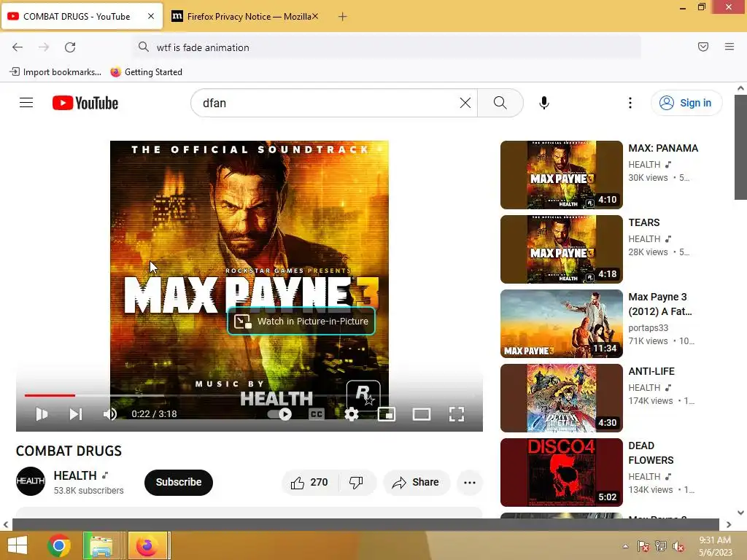Open DEAD FLOWERS video title
Image resolution: width=747 pixels, height=560 pixels.
pyautogui.click(x=651, y=453)
